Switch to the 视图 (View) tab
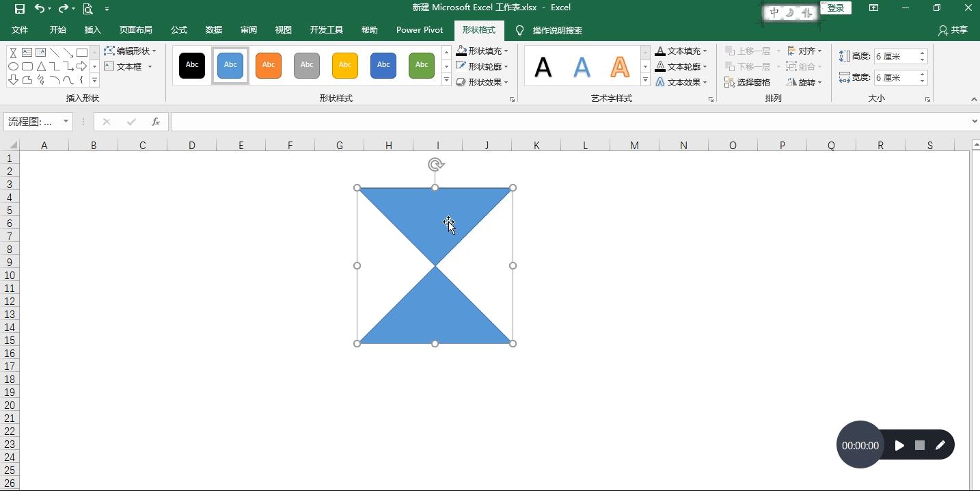The height and width of the screenshot is (491, 980). [x=284, y=30]
